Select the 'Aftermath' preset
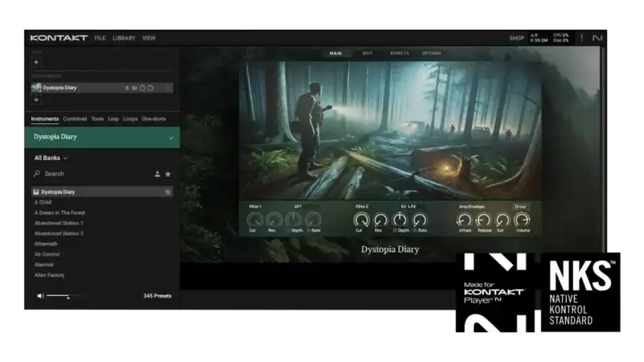The width and height of the screenshot is (644, 362). pos(46,244)
